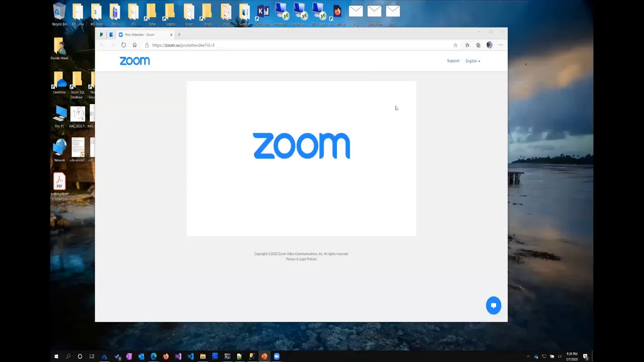Add this page to favorites star
The image size is (644, 362).
(455, 45)
